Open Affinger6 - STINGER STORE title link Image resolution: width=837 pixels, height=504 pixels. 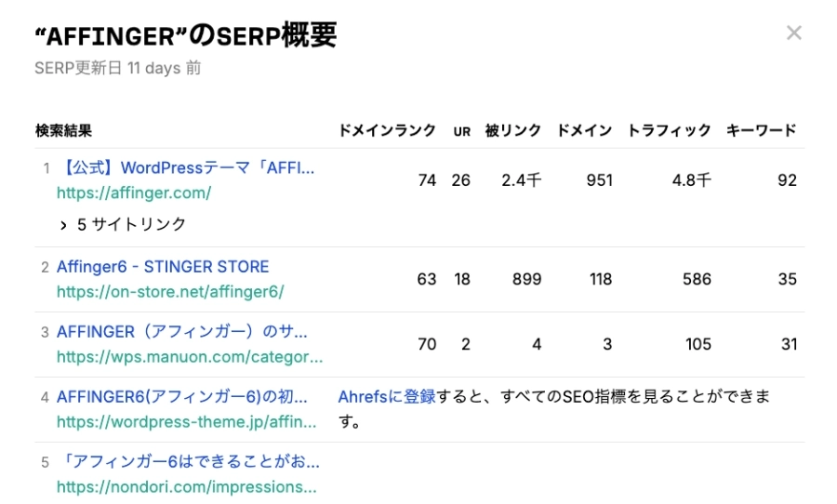(163, 267)
